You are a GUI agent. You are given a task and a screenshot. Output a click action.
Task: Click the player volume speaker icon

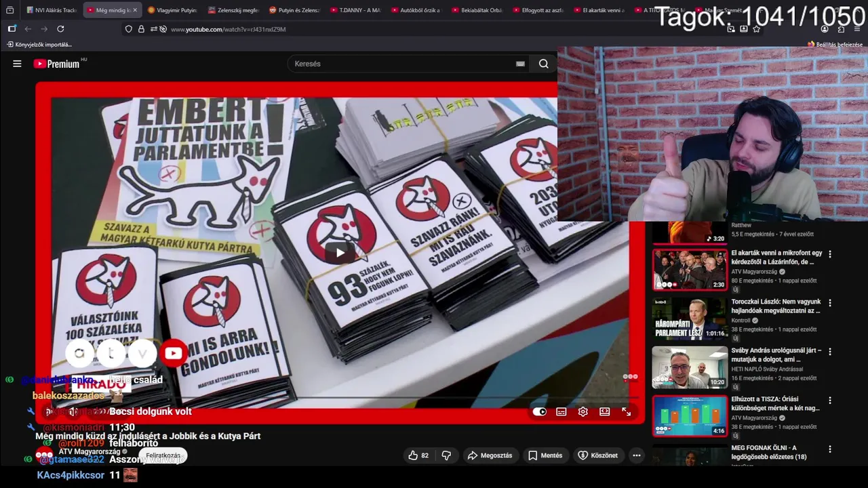(72, 411)
